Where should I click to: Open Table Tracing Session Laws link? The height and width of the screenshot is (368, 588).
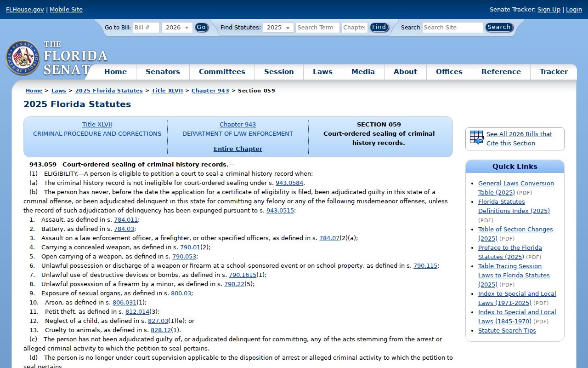(x=514, y=275)
